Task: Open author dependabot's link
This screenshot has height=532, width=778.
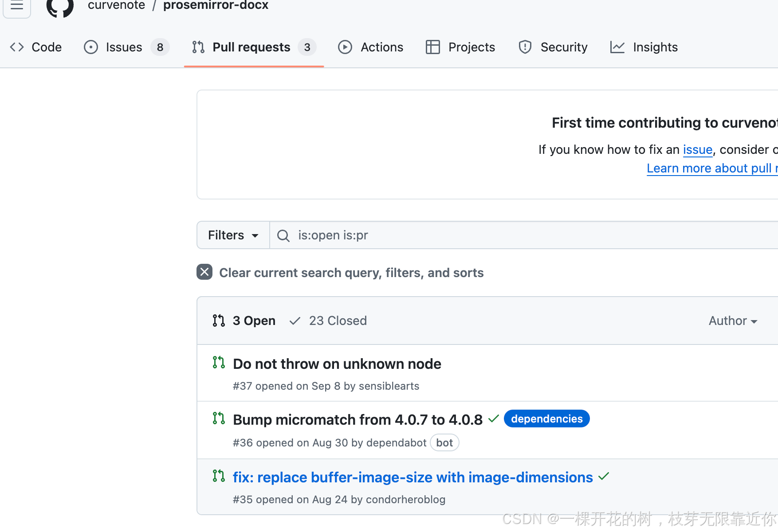Action: click(397, 443)
